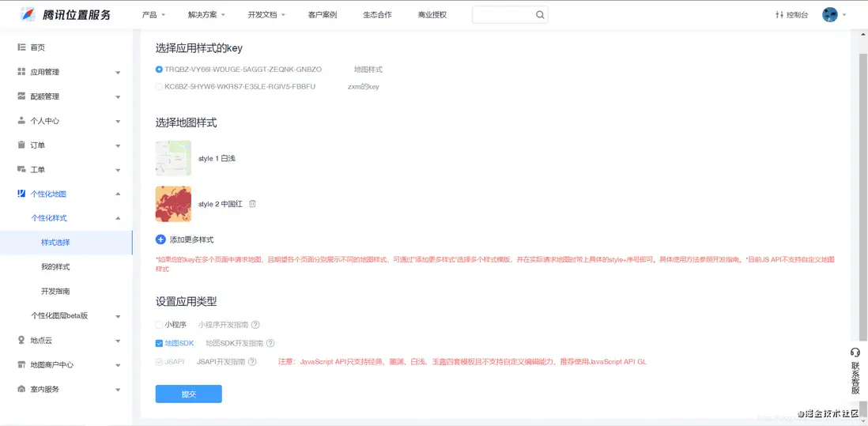Open the avatar dropdown arrow
This screenshot has width=868, height=426.
(x=844, y=16)
